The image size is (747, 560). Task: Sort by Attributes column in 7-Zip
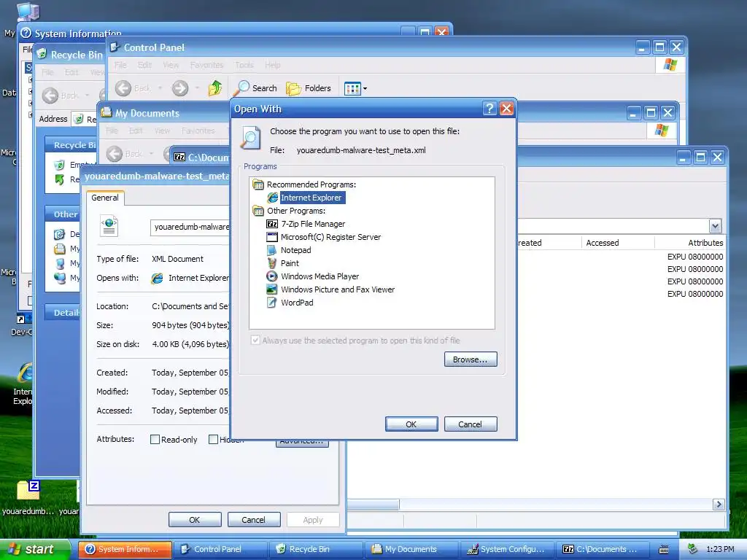[690, 243]
